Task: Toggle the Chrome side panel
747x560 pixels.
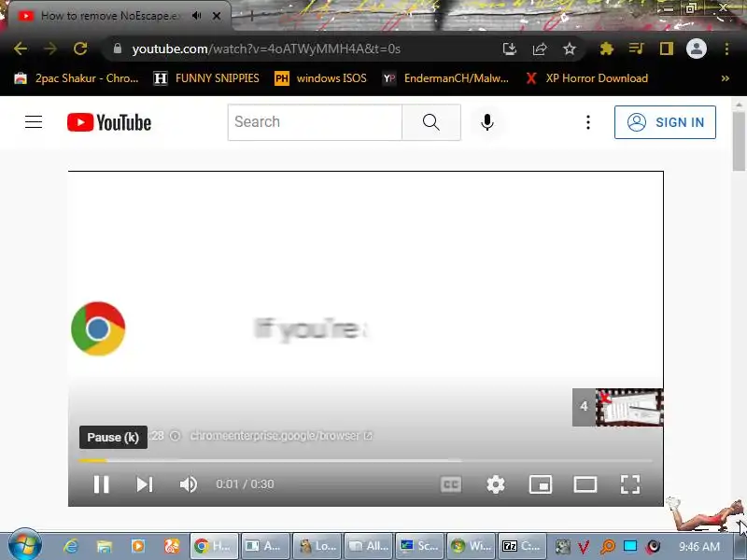Action: [666, 49]
